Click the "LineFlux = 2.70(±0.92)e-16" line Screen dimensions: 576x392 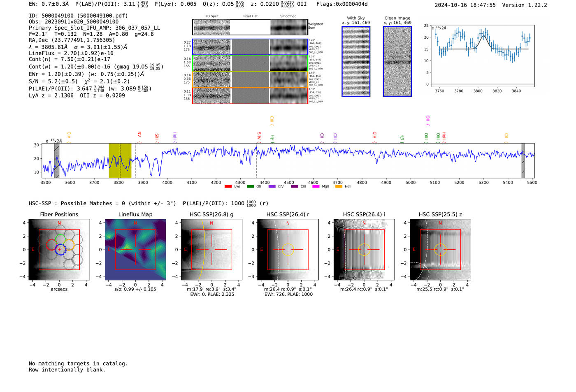tap(71, 53)
